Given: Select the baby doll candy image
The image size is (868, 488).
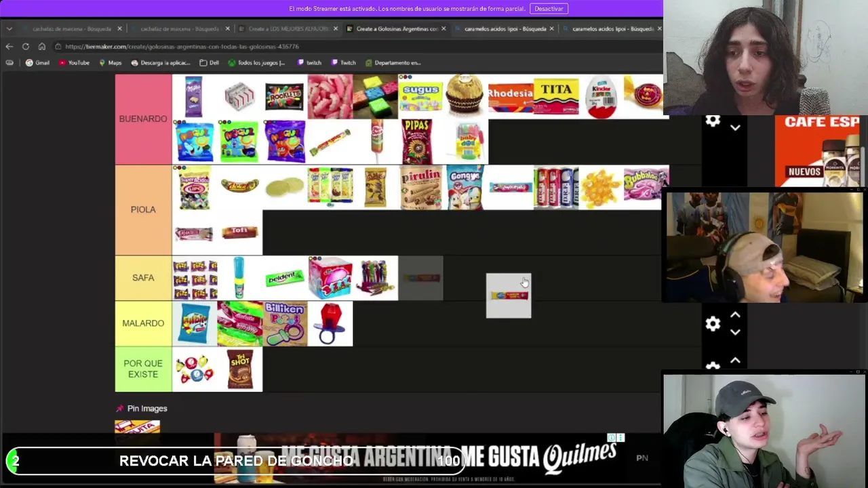Looking at the screenshot, I should [x=465, y=142].
